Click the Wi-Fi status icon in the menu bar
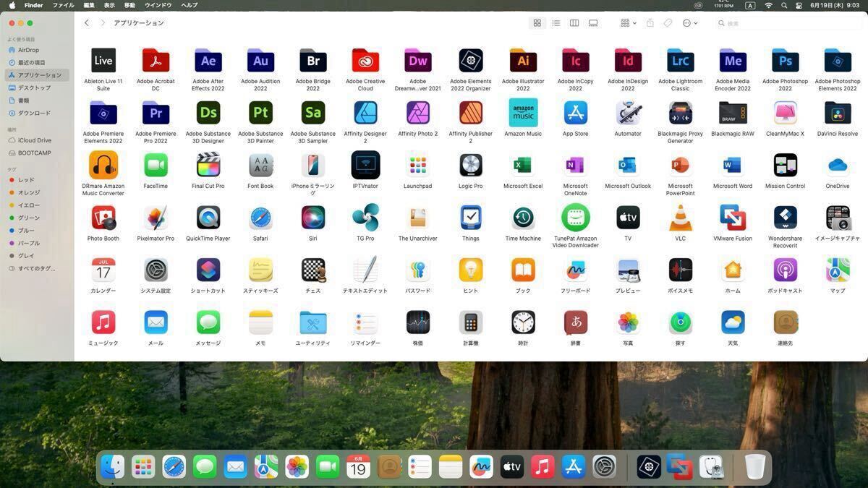This screenshot has height=488, width=868. (x=768, y=5)
